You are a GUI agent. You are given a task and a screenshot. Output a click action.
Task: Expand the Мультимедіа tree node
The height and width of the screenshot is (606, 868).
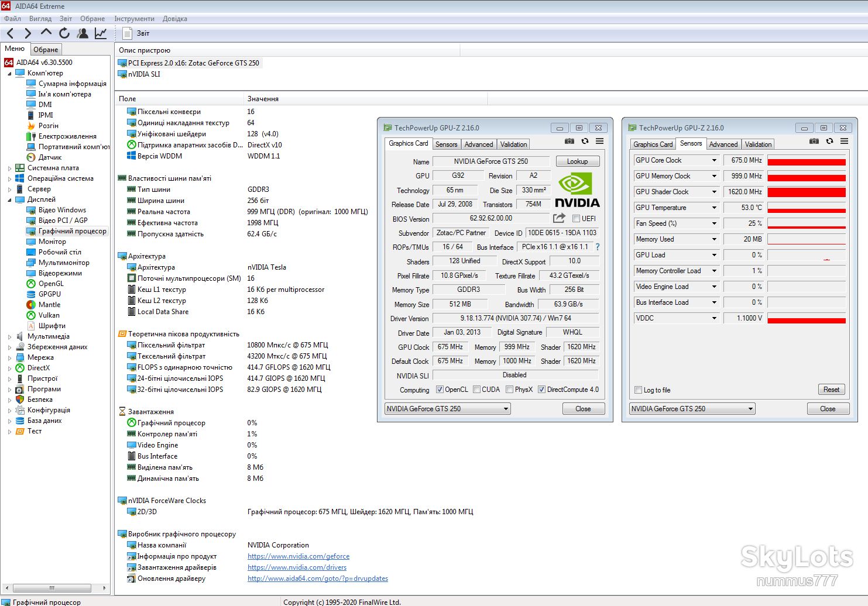click(x=9, y=337)
